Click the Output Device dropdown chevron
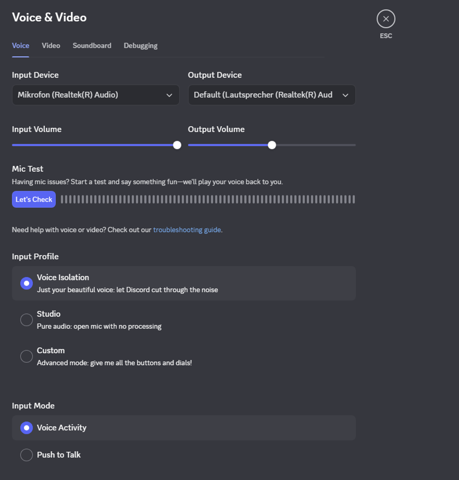Image resolution: width=459 pixels, height=480 pixels. pos(345,95)
